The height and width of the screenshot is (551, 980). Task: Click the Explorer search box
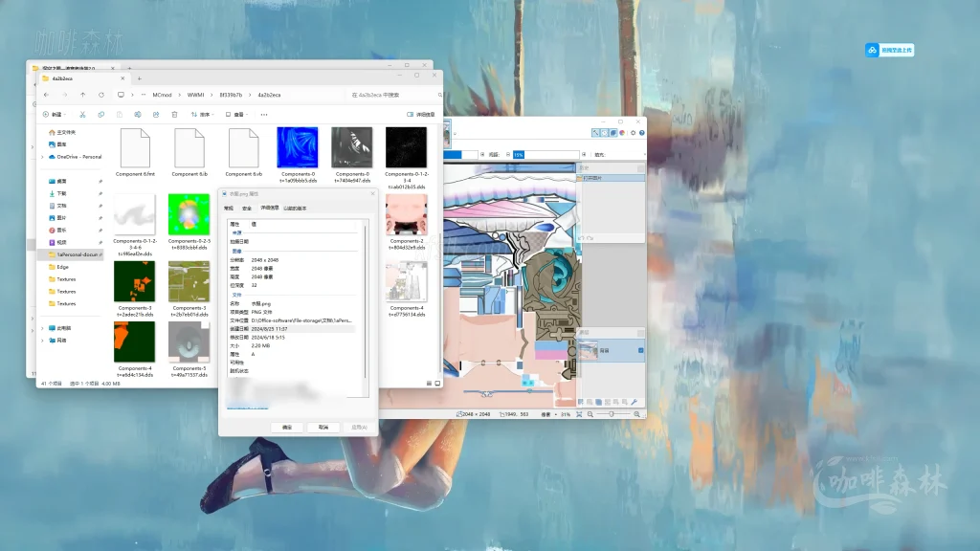393,95
